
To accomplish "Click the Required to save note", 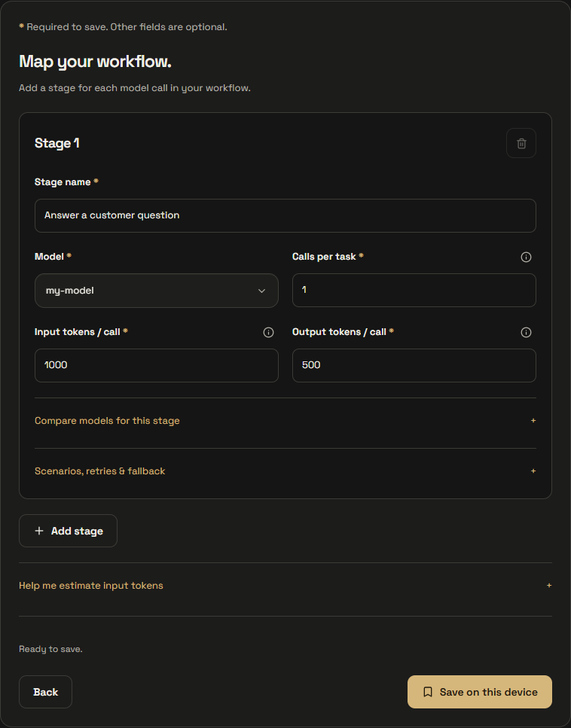I will [123, 27].
